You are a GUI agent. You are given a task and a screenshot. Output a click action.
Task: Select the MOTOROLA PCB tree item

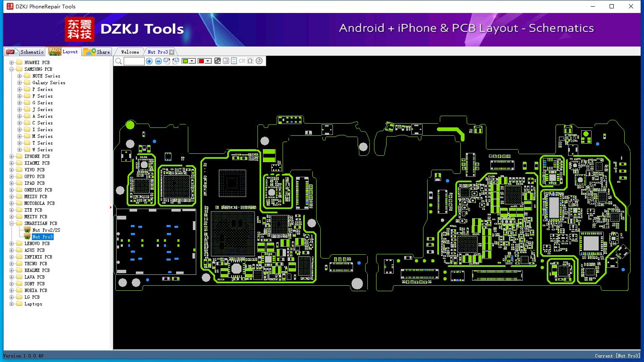pos(39,203)
